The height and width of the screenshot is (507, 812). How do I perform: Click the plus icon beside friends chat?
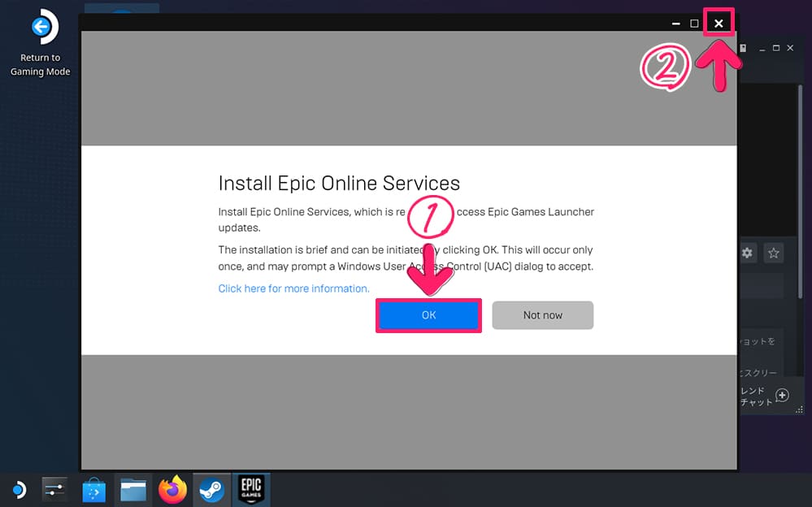(x=783, y=395)
